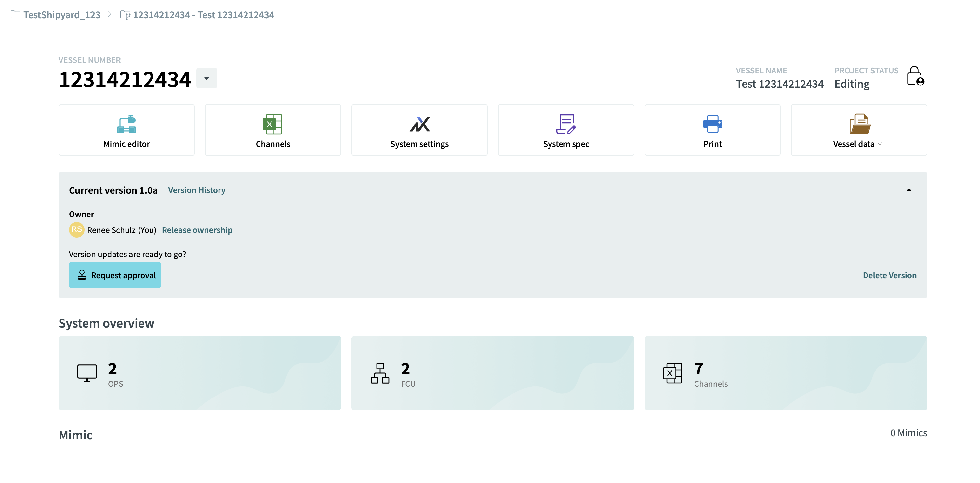Click the Renee Schulz owner name
This screenshot has width=980, height=483.
point(111,230)
